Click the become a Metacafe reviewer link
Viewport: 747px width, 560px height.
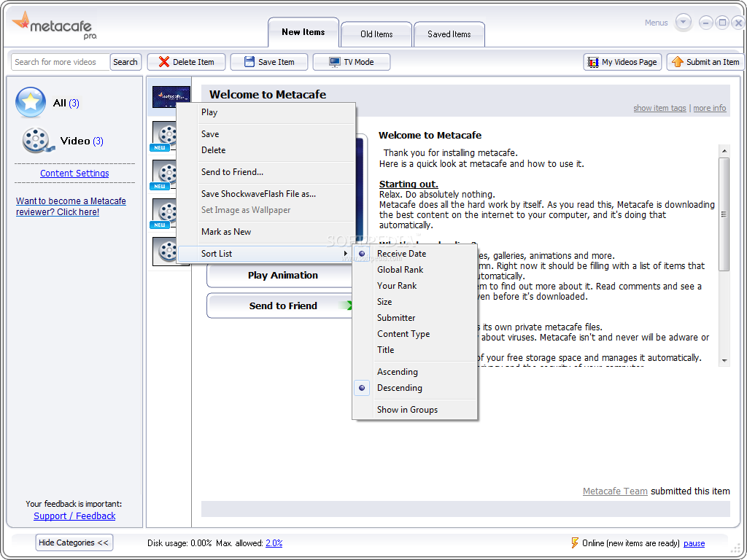coord(71,206)
